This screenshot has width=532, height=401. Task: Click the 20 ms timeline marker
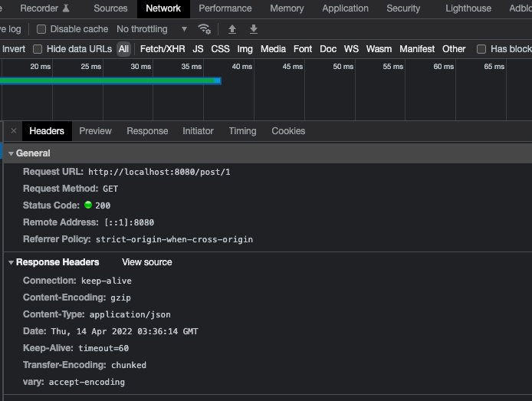(x=41, y=67)
